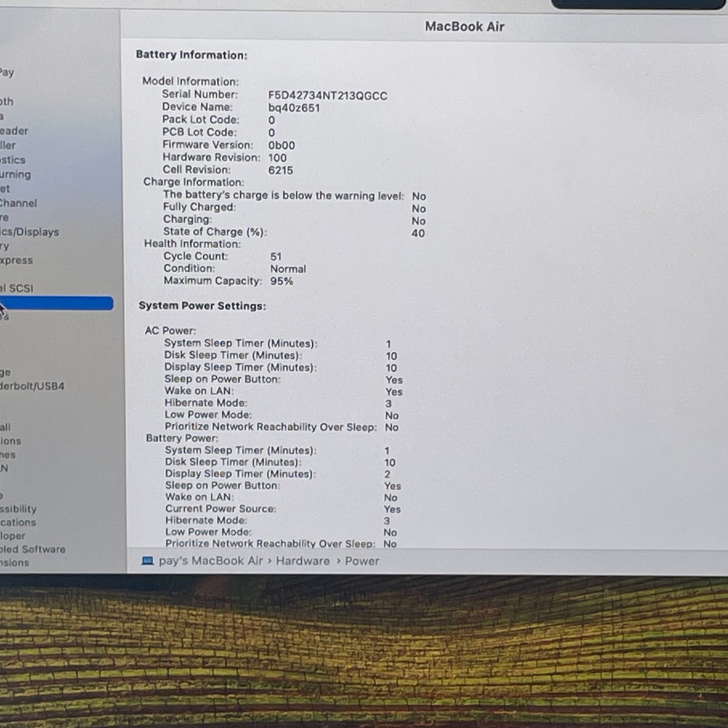Click "pay's MacBook Air" in the path bar
The image size is (728, 728).
[211, 561]
